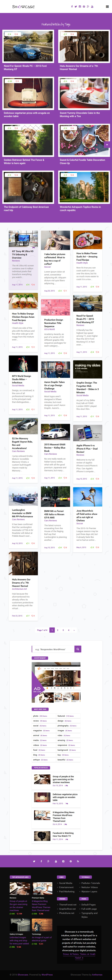Image resolution: width=112 pixels, height=980 pixels.
Task: Open the Facebook icon in the header
Action: click(x=72, y=6)
